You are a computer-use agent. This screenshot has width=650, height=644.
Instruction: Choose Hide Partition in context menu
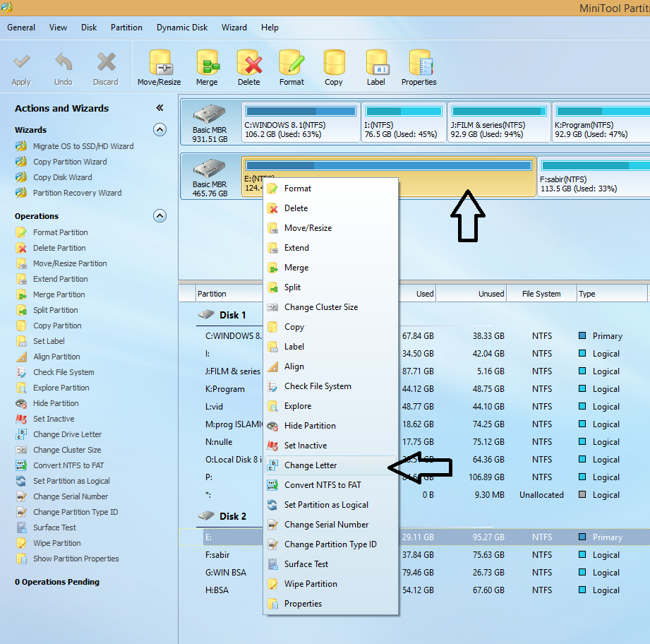pyautogui.click(x=331, y=426)
